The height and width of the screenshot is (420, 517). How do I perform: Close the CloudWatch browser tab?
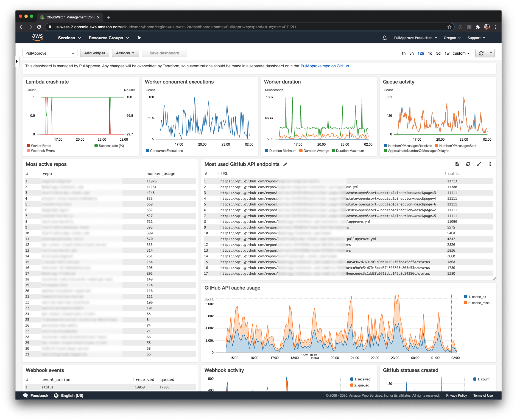98,17
